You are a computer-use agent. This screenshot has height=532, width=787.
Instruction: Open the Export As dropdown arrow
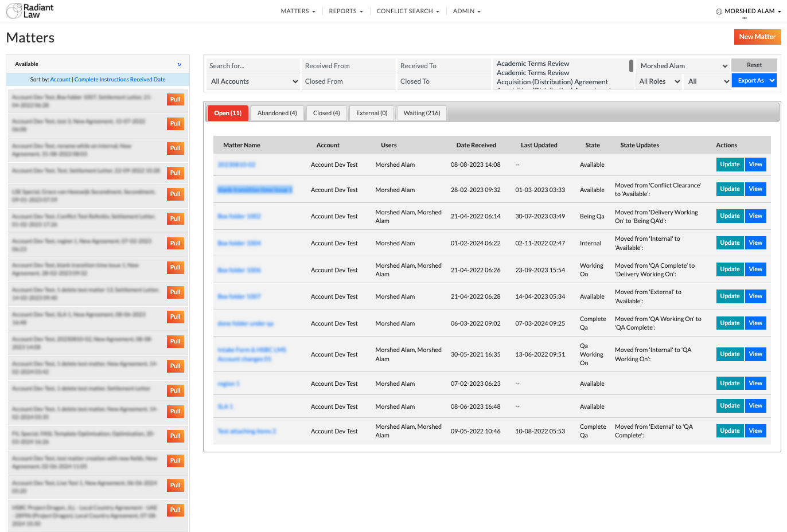coord(772,81)
